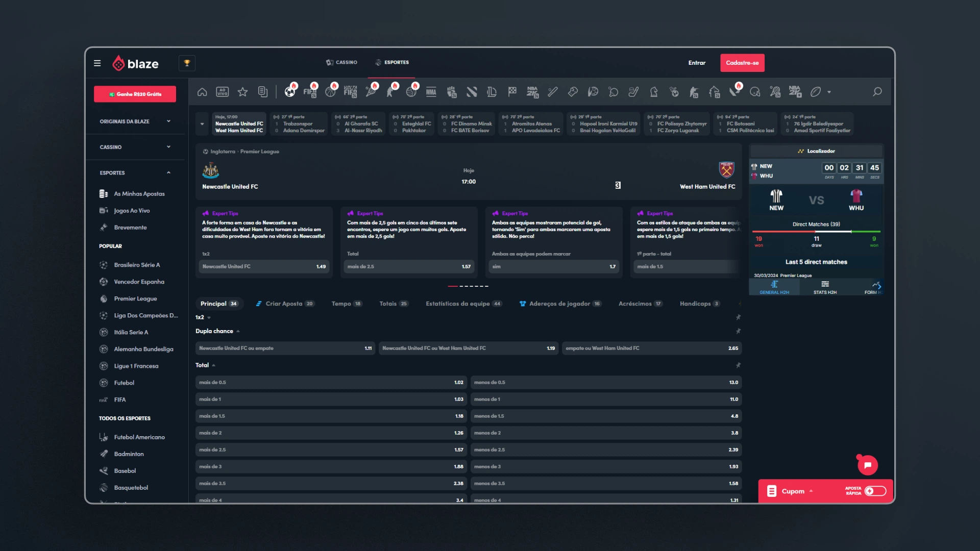Image resolution: width=980 pixels, height=551 pixels.
Task: Open the more-sports dropdown arrow
Action: pyautogui.click(x=829, y=92)
